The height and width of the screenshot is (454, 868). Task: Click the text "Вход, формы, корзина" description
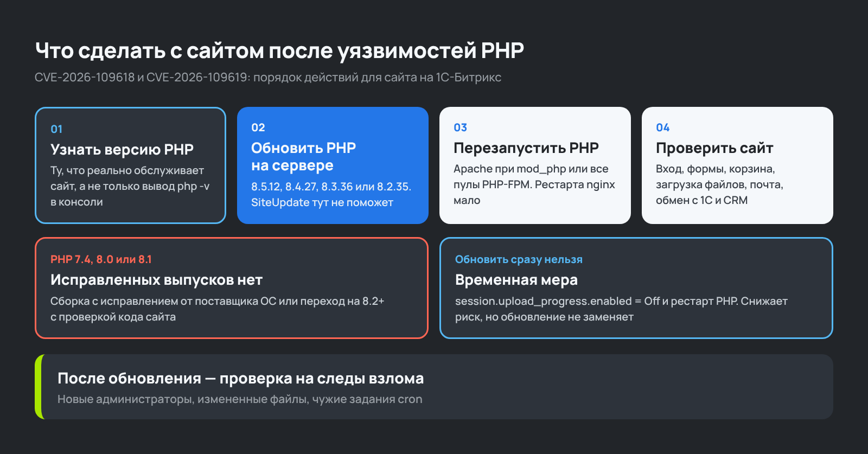[x=720, y=184]
